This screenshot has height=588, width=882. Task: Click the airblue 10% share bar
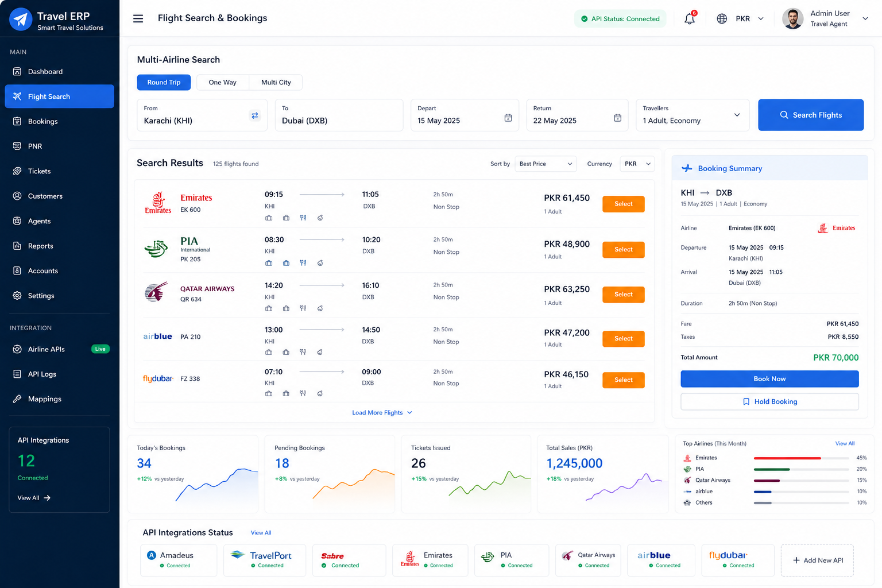coord(801,492)
